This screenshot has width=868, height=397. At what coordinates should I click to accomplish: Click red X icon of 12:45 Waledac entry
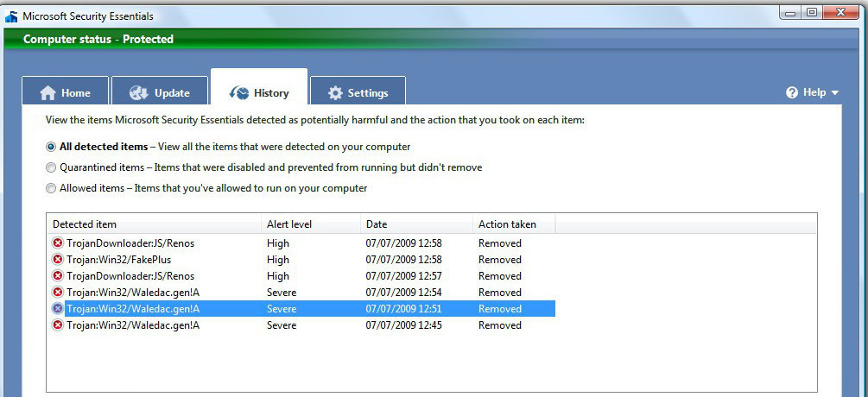click(x=58, y=325)
